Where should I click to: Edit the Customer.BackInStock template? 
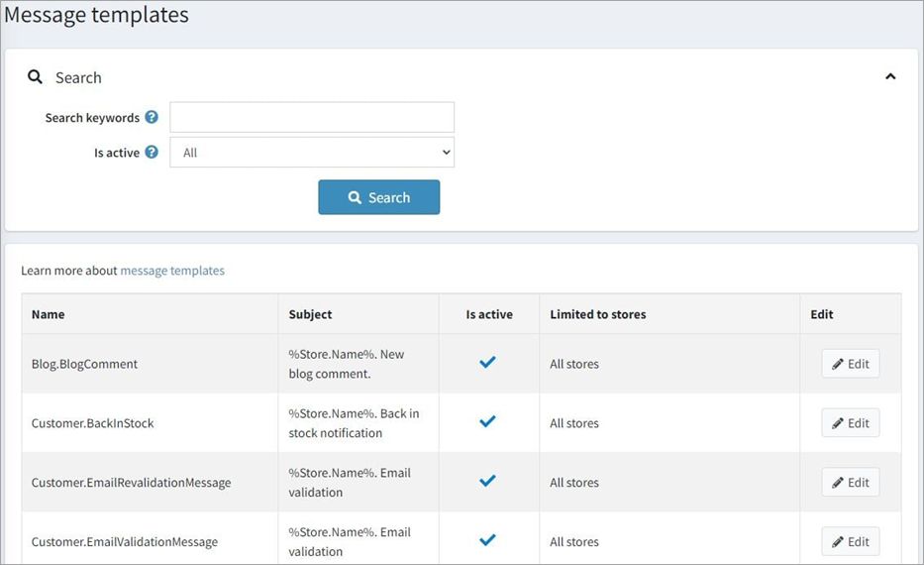[850, 423]
